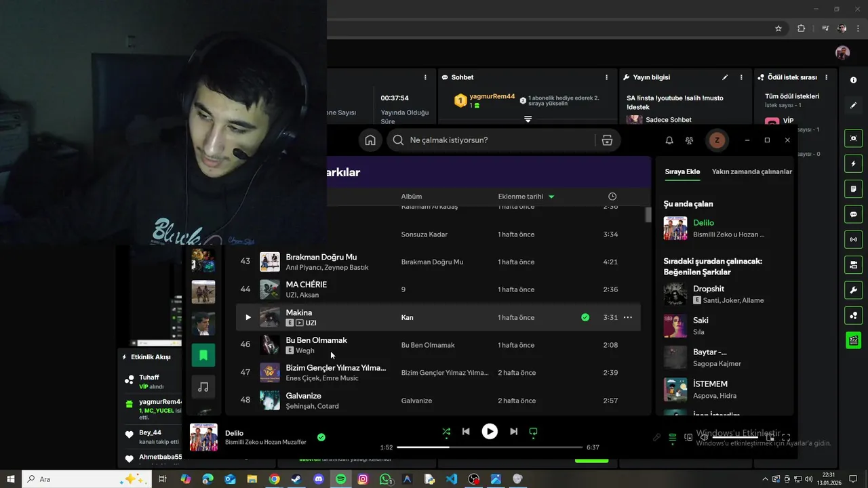Sort by Eklenme tarihi column arrow
Screen dimensions: 868x488
point(551,197)
